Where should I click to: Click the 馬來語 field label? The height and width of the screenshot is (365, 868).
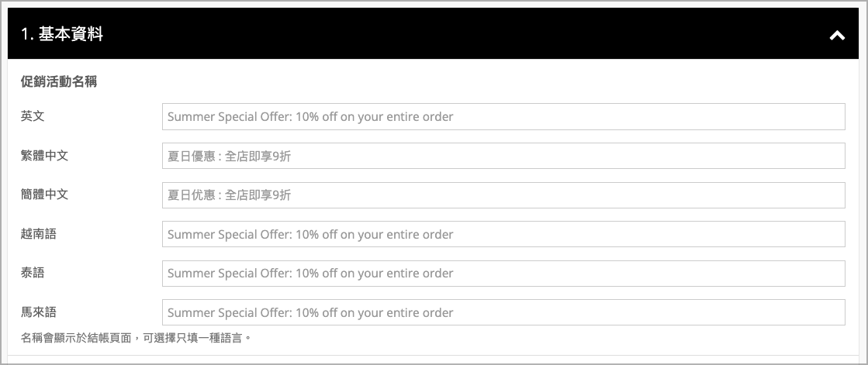coord(38,312)
